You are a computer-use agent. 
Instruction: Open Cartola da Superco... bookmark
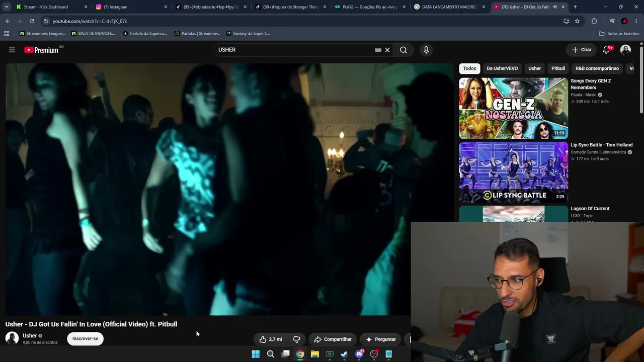(144, 34)
